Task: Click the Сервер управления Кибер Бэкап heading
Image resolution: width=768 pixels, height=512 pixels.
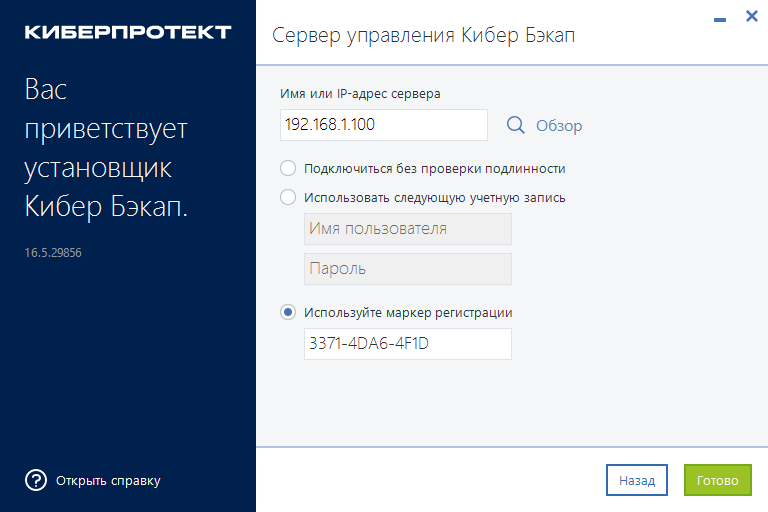Action: coord(424,35)
